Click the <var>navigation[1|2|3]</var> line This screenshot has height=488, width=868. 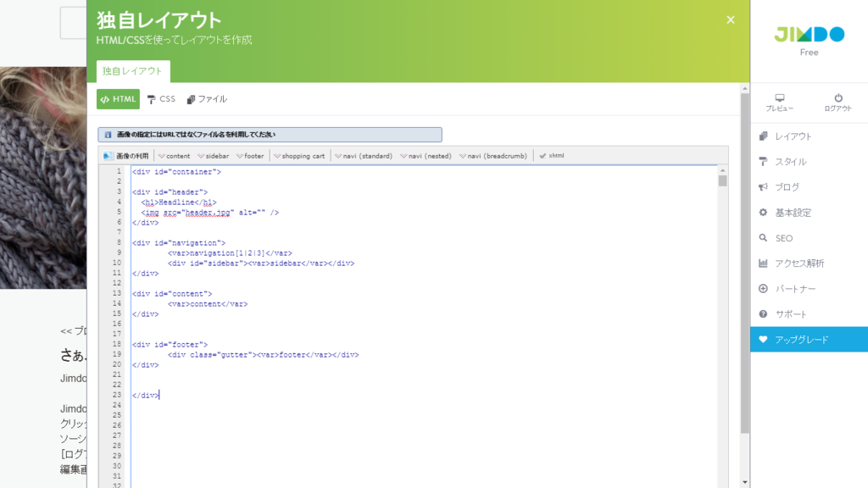(x=230, y=253)
